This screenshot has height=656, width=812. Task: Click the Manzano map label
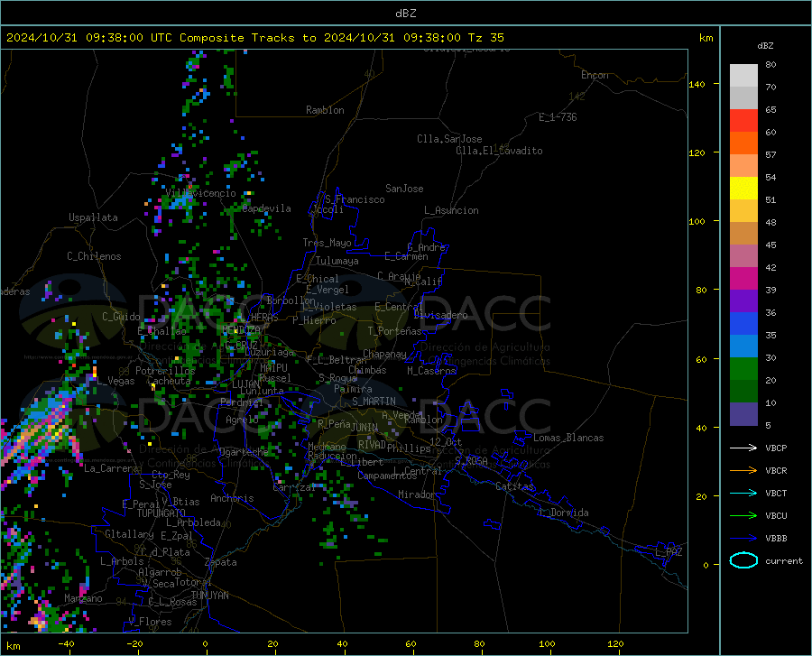[x=83, y=598]
